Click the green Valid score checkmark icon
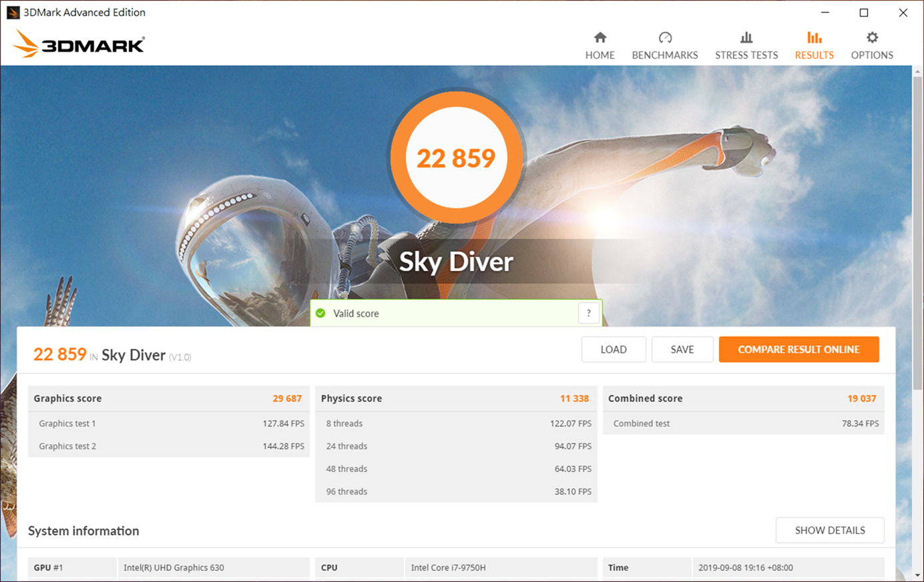 click(320, 313)
